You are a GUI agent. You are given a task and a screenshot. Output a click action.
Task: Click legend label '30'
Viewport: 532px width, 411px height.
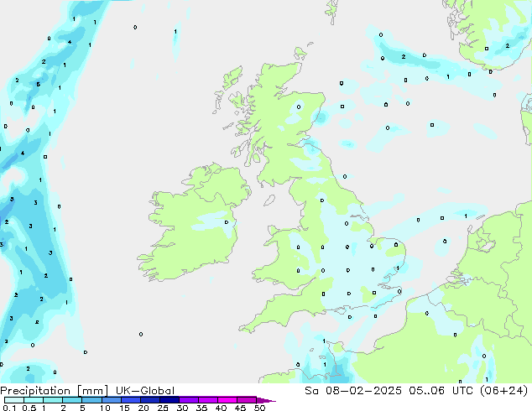(182, 408)
